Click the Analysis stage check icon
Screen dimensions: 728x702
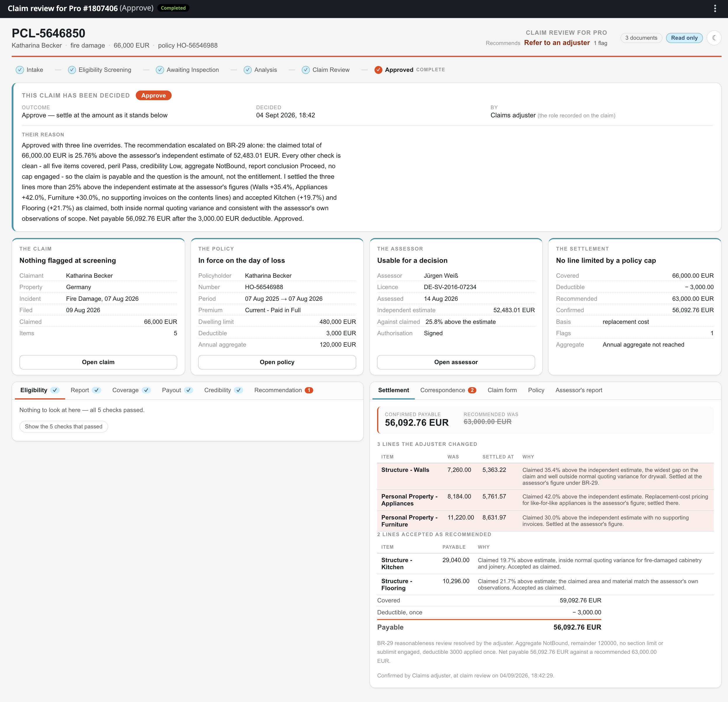click(247, 70)
